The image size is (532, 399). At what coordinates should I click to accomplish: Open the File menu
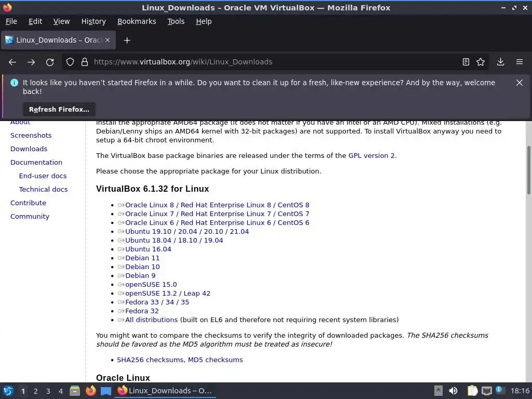11,21
